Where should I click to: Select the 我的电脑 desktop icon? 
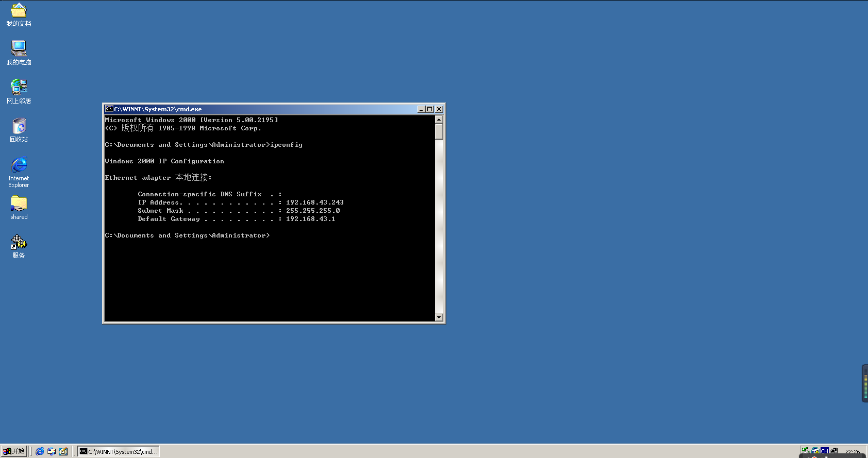tap(19, 53)
